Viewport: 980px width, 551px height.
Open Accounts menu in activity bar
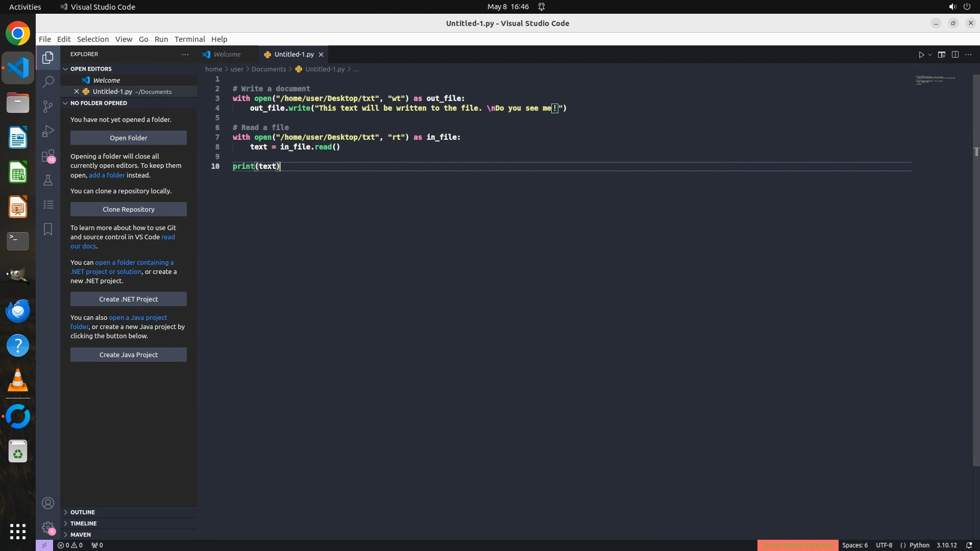(48, 503)
